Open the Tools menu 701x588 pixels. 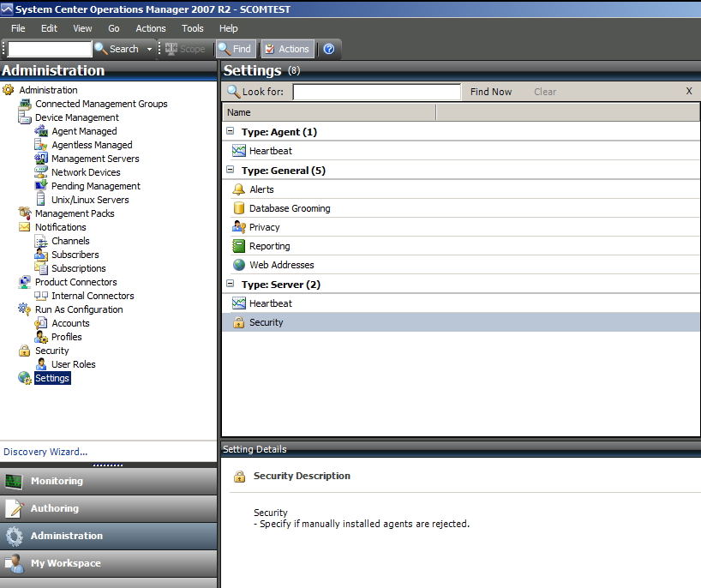(193, 28)
